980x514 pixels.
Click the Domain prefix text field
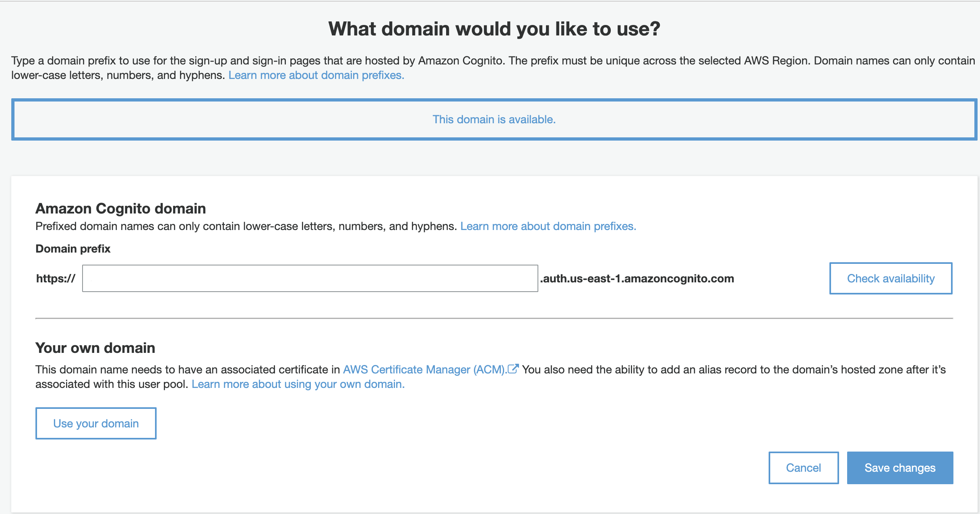310,278
